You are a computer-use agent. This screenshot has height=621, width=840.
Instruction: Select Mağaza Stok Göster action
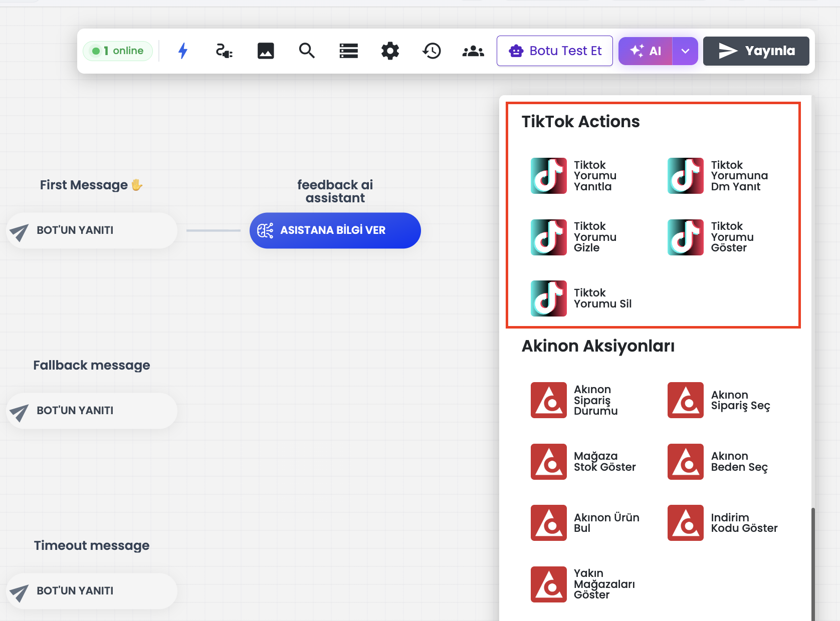tap(583, 461)
